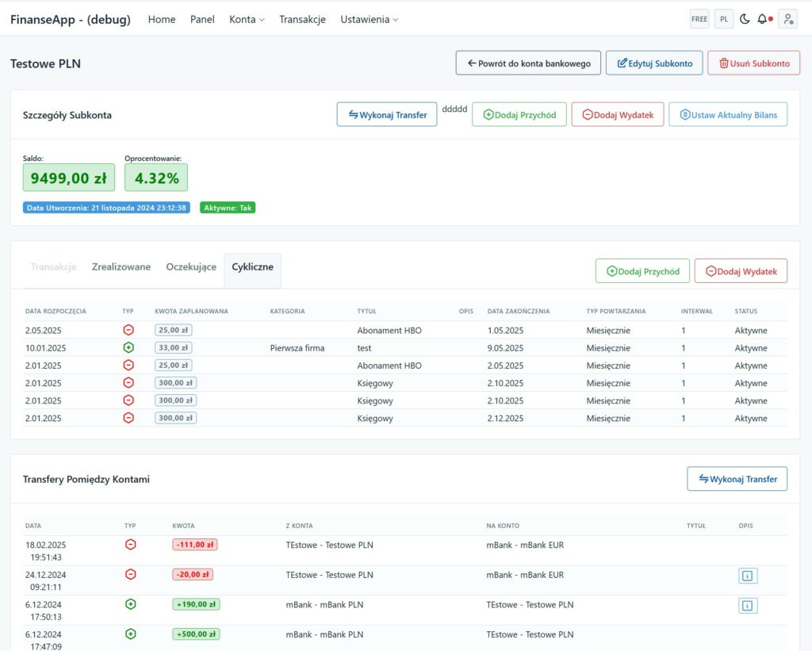812x651 pixels.
Task: Click the 9.05.2025 end date cell
Action: (x=505, y=348)
